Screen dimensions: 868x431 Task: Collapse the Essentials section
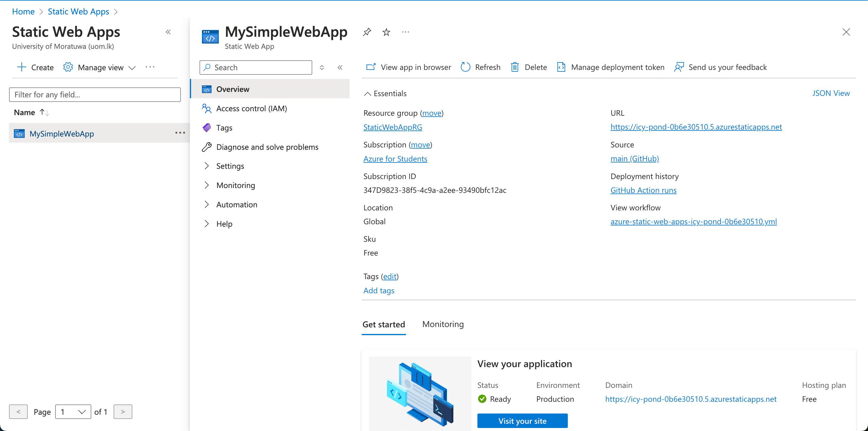coord(367,93)
